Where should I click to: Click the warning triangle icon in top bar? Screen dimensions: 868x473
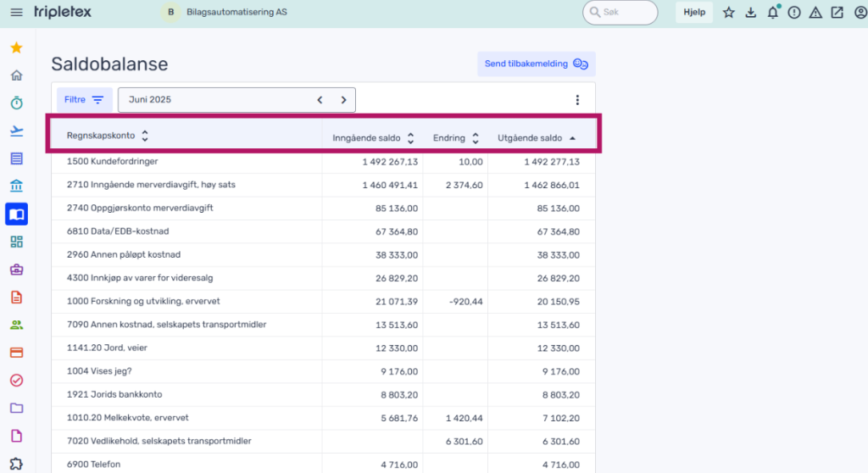click(815, 12)
